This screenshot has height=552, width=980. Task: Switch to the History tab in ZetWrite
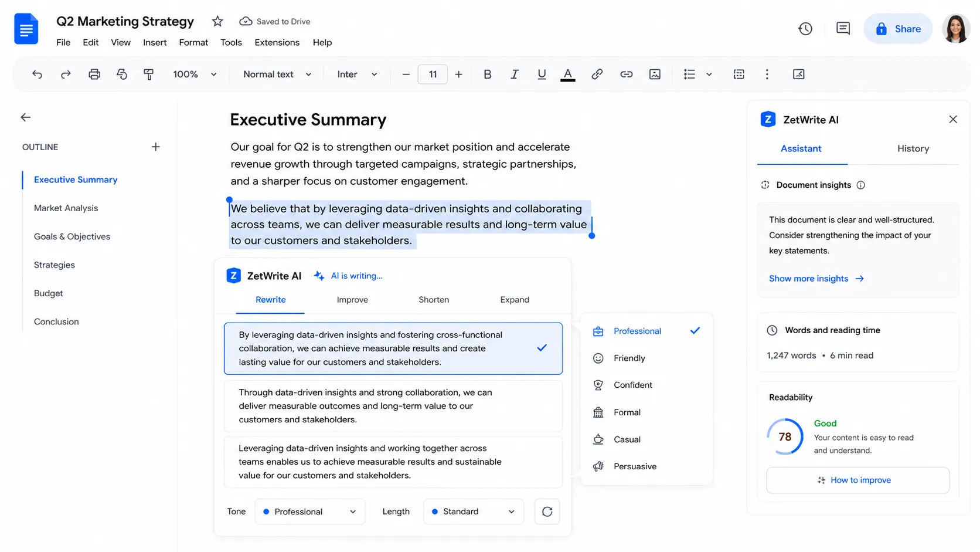pyautogui.click(x=913, y=149)
